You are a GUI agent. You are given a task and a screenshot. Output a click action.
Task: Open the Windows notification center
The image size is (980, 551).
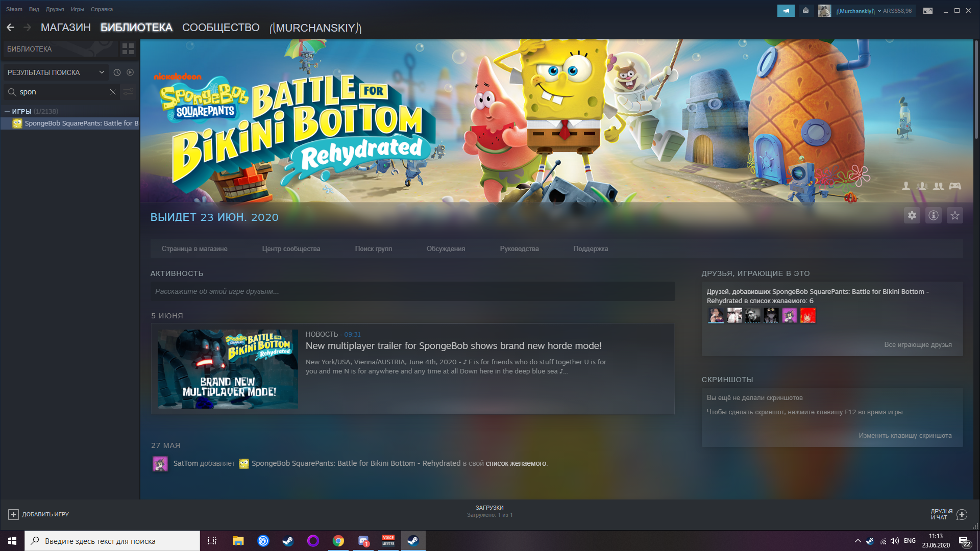964,541
